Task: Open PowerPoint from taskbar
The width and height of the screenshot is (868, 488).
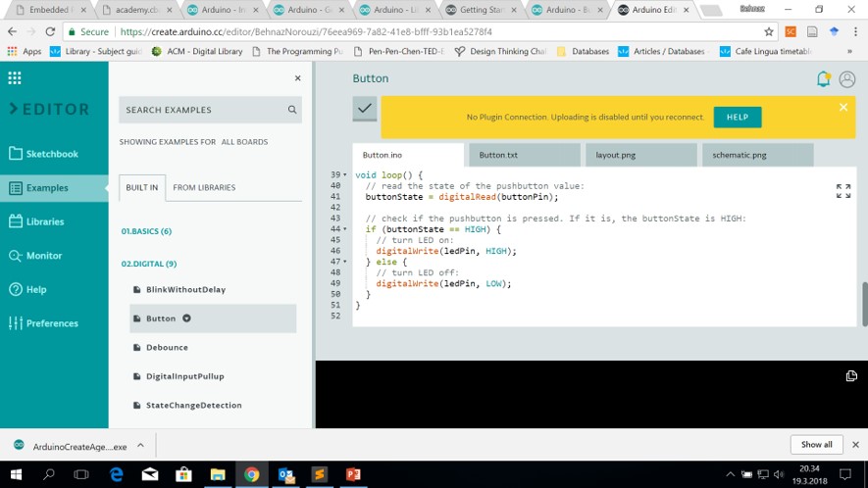Action: [x=353, y=474]
